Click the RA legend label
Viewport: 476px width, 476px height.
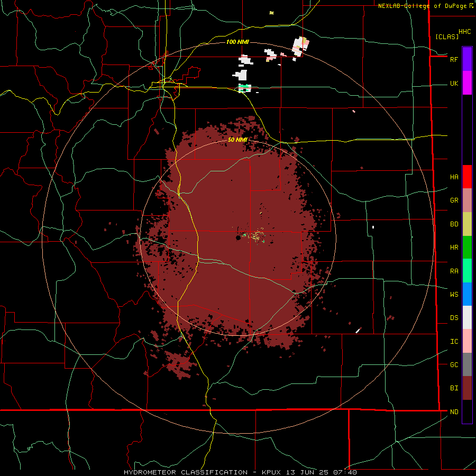(454, 271)
